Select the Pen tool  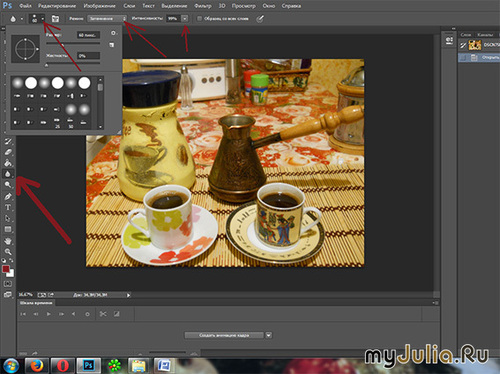(x=8, y=196)
